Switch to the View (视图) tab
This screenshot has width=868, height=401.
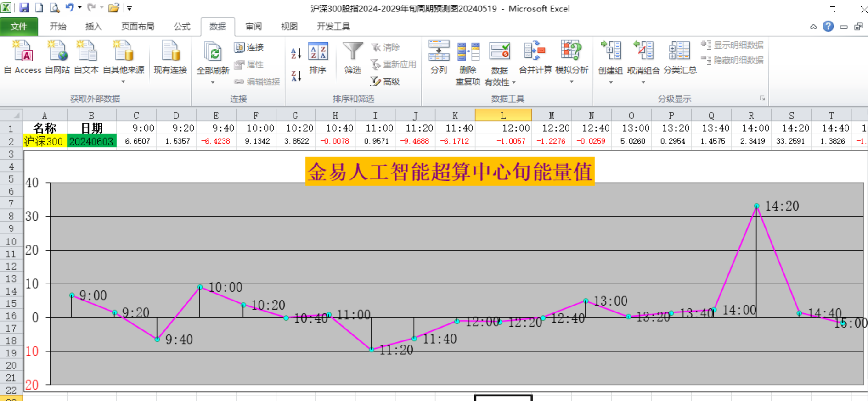(x=289, y=27)
